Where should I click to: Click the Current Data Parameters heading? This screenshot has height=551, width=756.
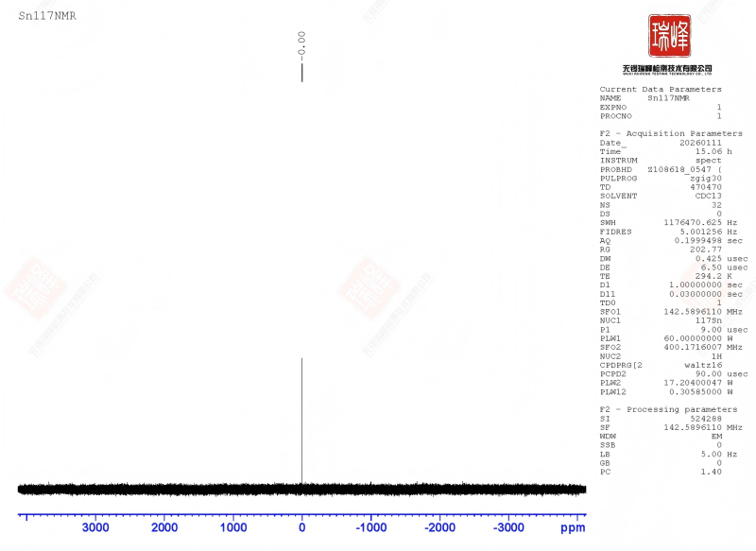tap(660, 90)
